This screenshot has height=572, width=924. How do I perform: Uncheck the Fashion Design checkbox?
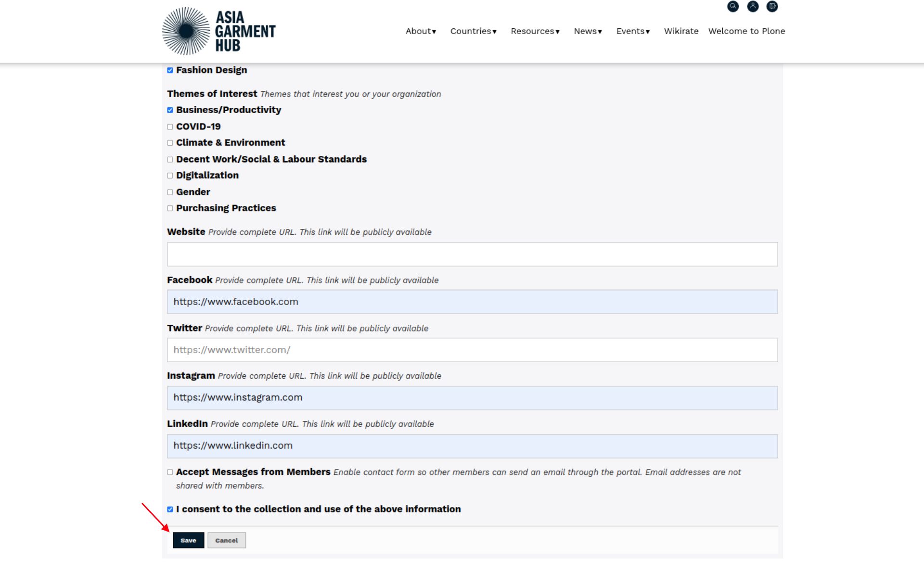tap(170, 70)
